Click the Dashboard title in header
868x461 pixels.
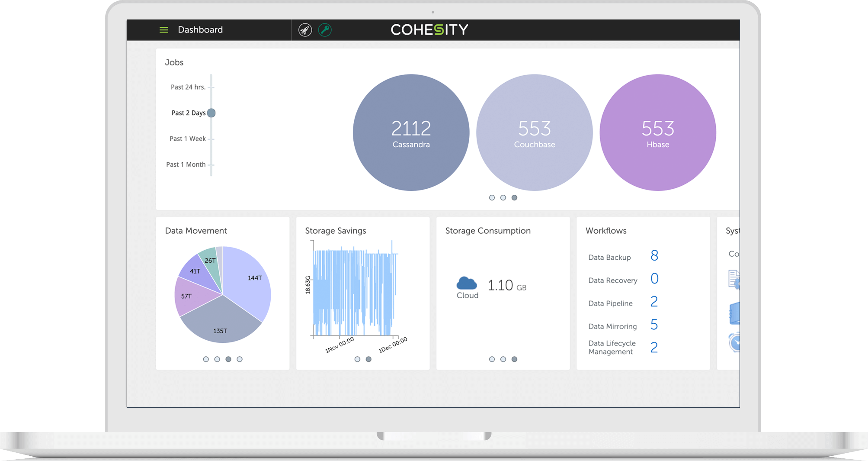pos(200,30)
